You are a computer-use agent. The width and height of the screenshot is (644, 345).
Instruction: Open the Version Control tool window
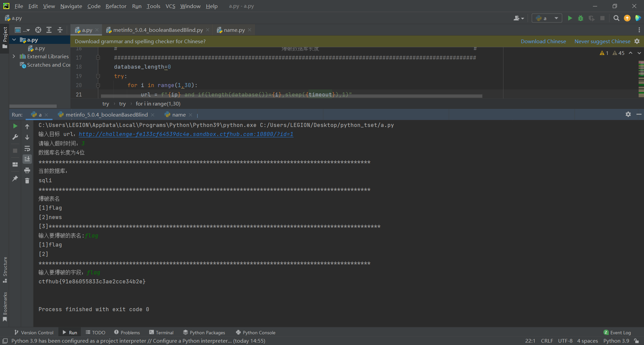point(34,332)
